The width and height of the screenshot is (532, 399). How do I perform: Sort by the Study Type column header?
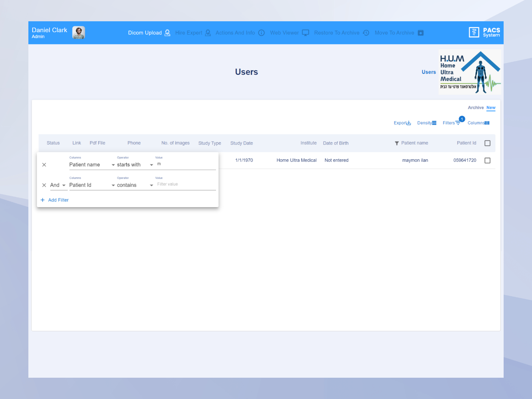click(210, 143)
